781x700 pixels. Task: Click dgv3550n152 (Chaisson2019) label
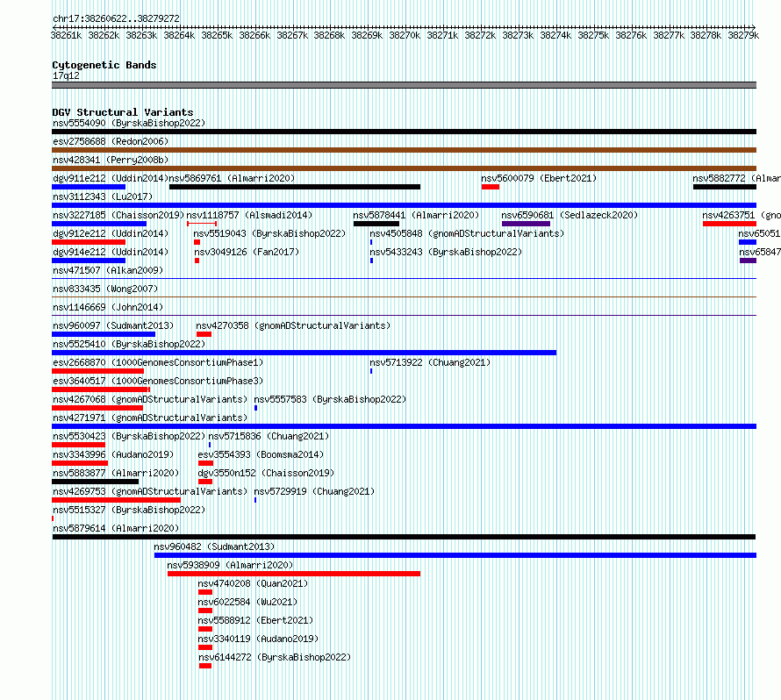pos(266,473)
